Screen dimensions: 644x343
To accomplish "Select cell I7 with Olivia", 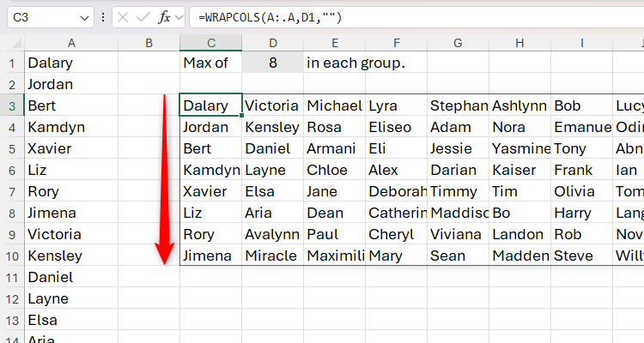I will click(x=581, y=191).
